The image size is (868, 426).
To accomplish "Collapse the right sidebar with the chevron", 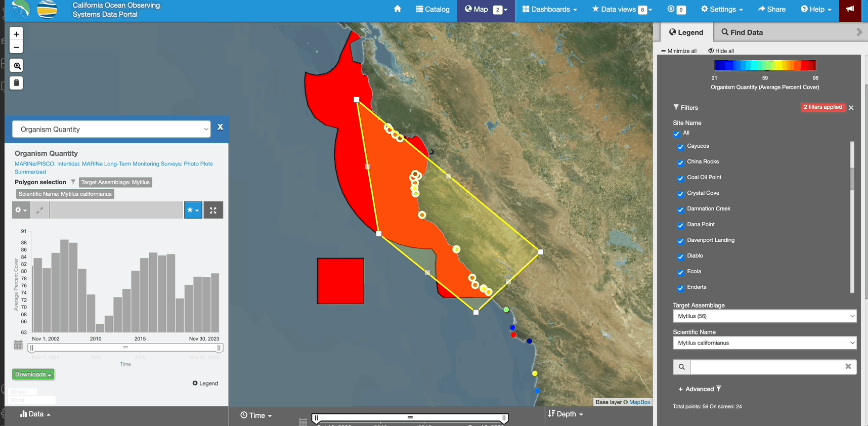I will (x=859, y=32).
